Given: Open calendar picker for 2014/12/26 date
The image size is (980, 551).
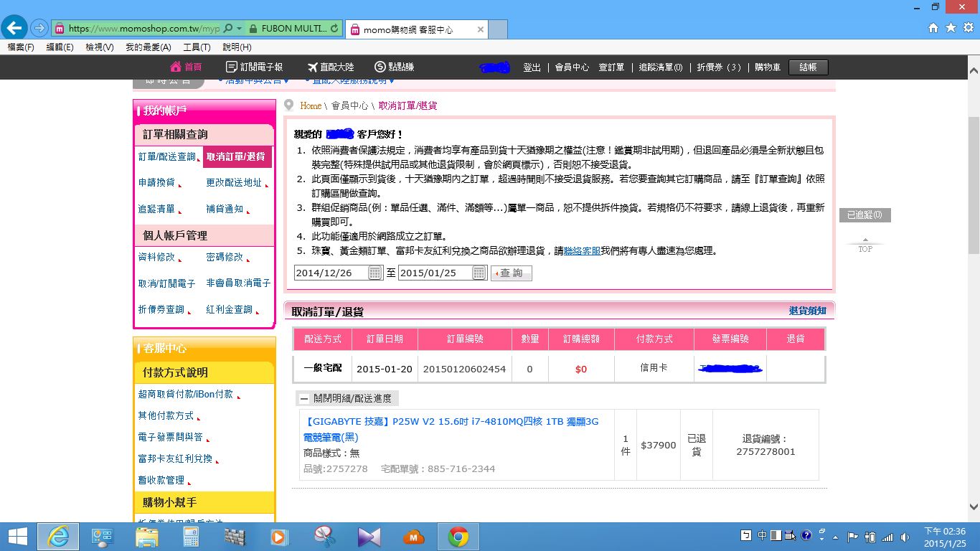Looking at the screenshot, I should click(375, 273).
